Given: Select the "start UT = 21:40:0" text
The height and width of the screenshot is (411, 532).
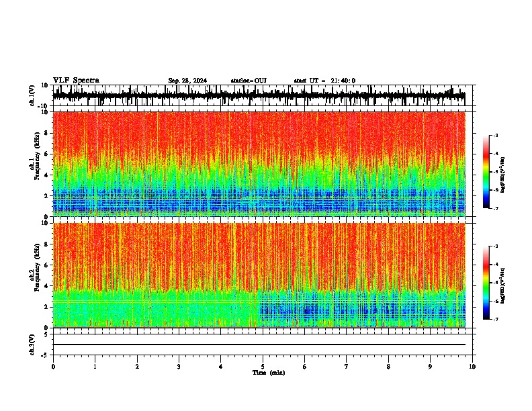Looking at the screenshot, I should 324,81.
